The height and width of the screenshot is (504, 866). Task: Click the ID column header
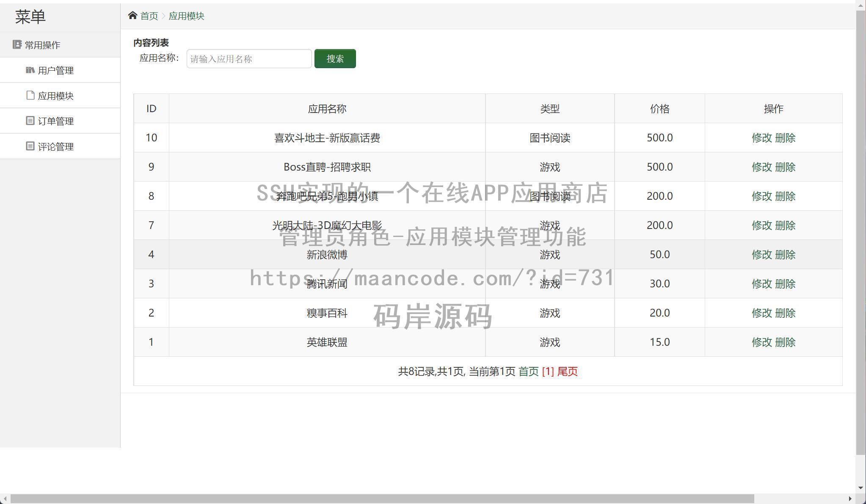tap(151, 109)
